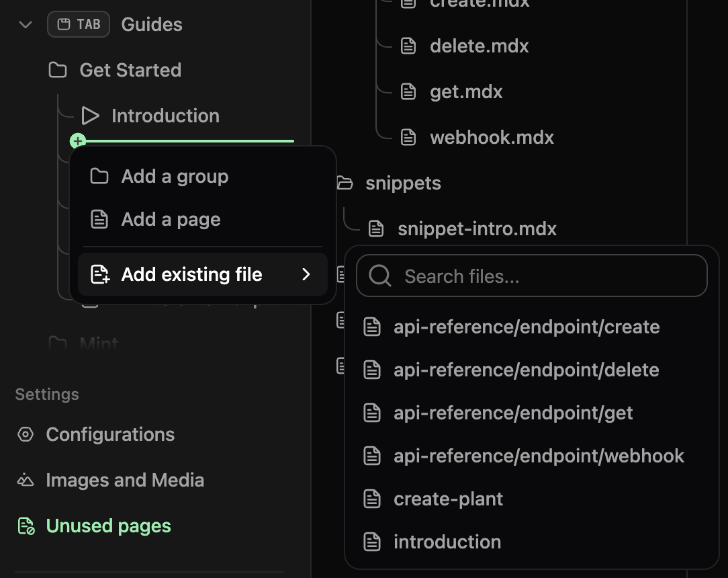The width and height of the screenshot is (728, 578).
Task: Open Configurations in Settings
Action: pos(110,434)
